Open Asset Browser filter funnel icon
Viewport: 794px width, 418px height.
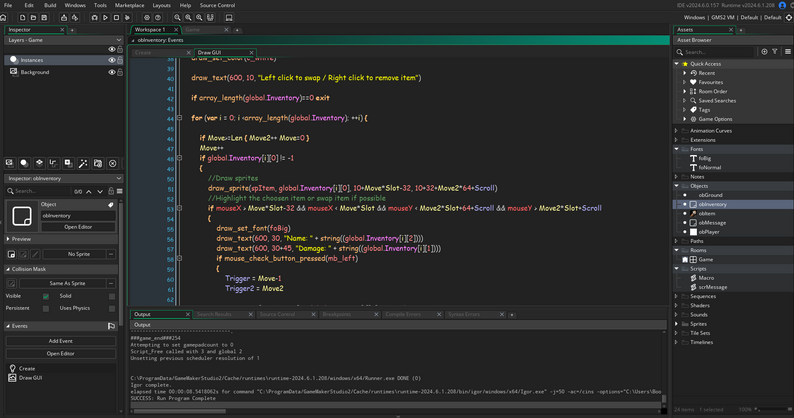[775, 52]
